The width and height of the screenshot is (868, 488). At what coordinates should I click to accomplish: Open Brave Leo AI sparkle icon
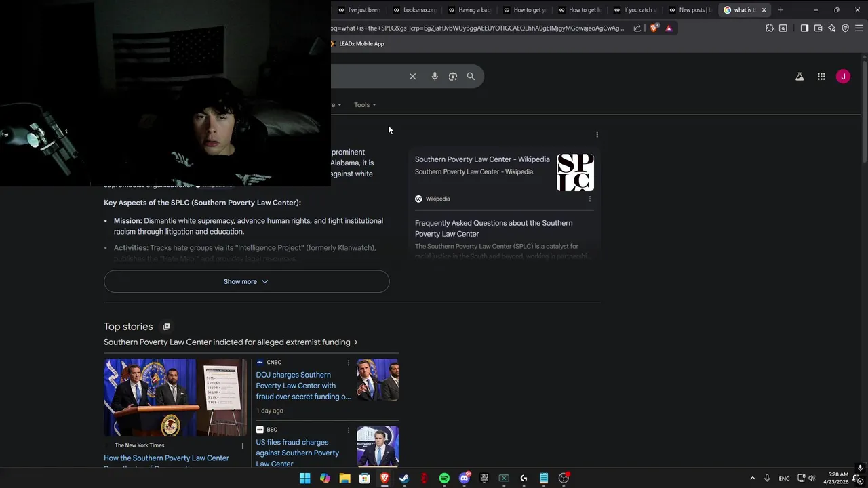[x=831, y=28]
